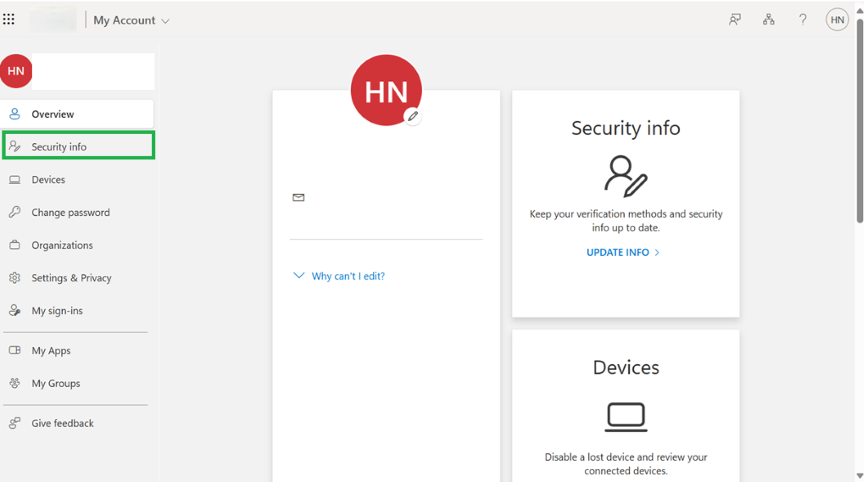Click the scrollbar down arrow
The image size is (868, 487).
tap(860, 476)
